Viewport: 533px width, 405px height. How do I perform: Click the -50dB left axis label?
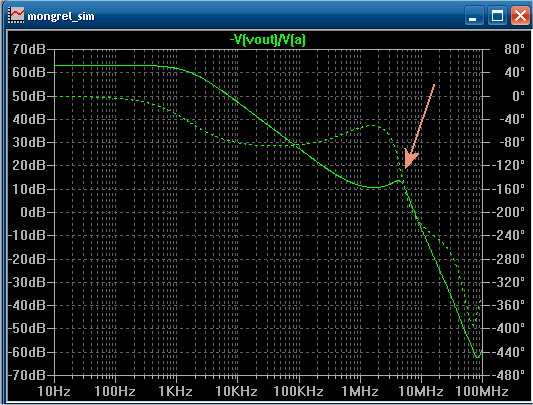tap(27, 328)
